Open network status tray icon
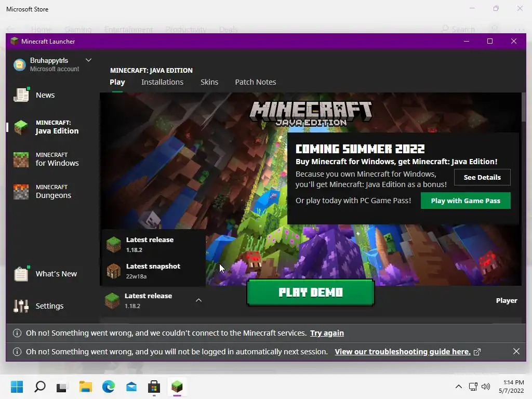Image resolution: width=532 pixels, height=399 pixels. pyautogui.click(x=473, y=387)
